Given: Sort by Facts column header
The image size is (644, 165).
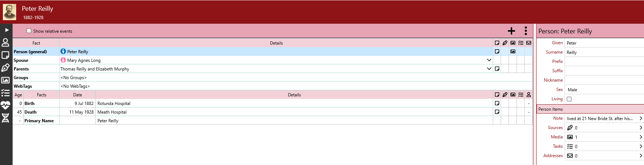Looking at the screenshot, I should click(42, 95).
